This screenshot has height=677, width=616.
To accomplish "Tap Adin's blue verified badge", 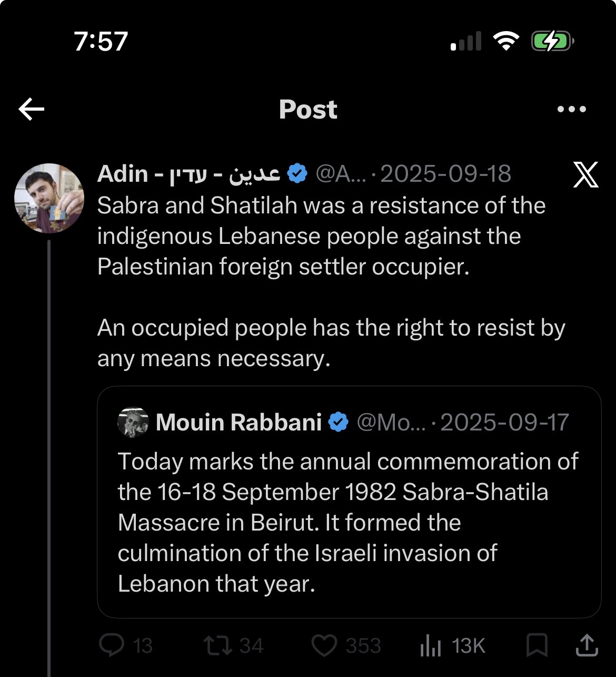I will (297, 173).
